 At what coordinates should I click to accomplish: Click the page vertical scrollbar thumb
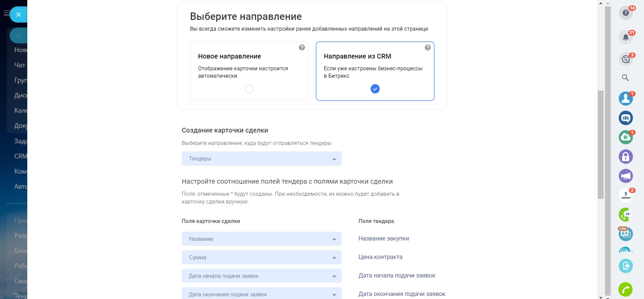tap(601, 145)
